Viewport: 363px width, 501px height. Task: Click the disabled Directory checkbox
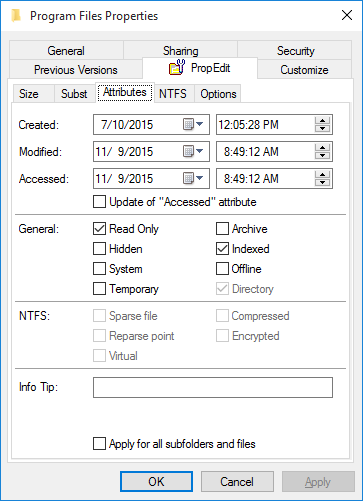[222, 289]
